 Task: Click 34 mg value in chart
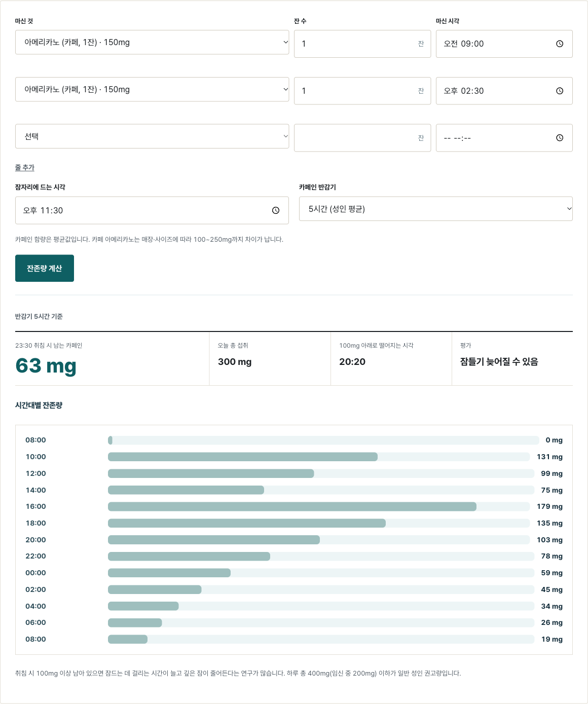tap(552, 606)
